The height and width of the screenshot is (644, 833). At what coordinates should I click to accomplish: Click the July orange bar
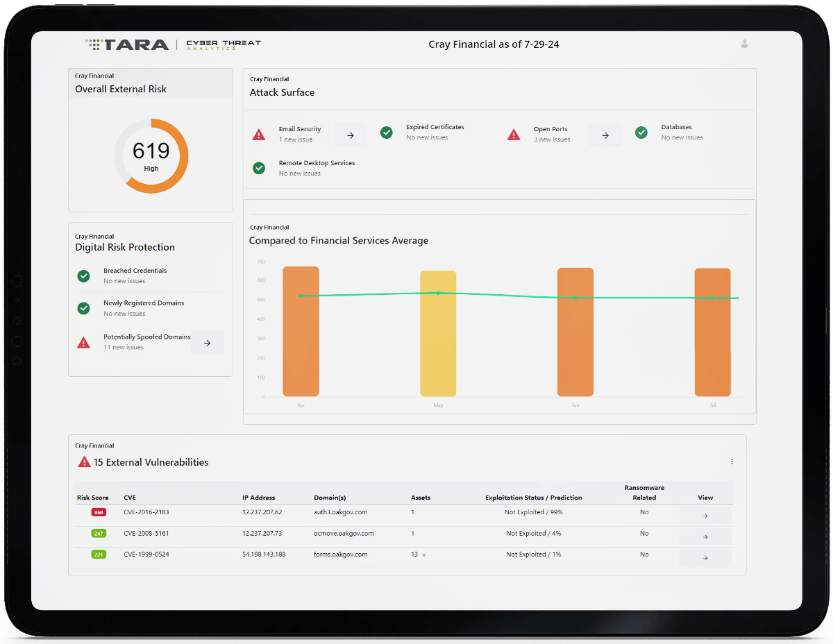712,332
